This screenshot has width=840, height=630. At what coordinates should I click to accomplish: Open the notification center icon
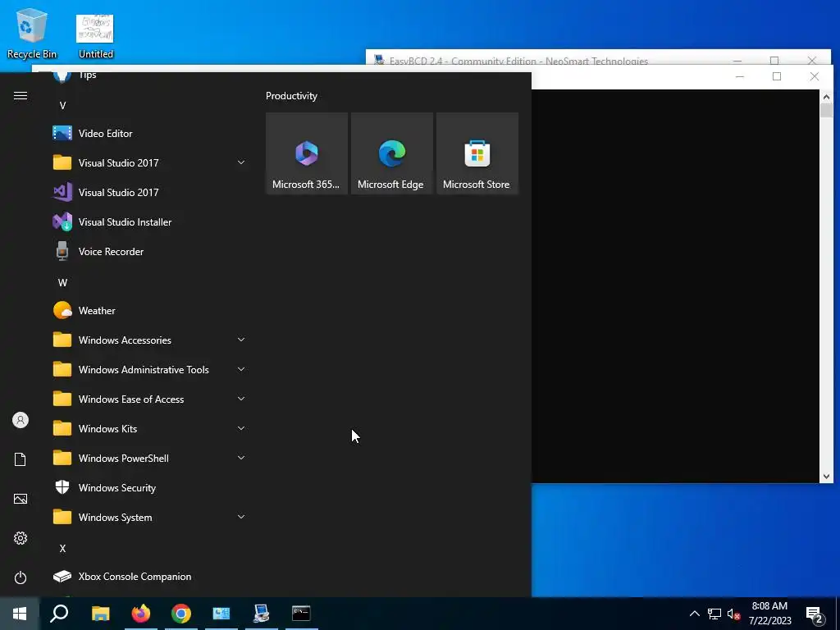click(x=815, y=614)
